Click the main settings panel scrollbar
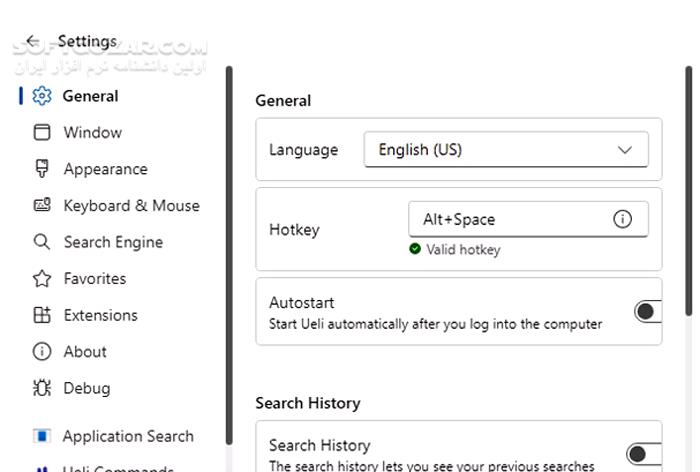This screenshot has width=700, height=472. (689, 191)
